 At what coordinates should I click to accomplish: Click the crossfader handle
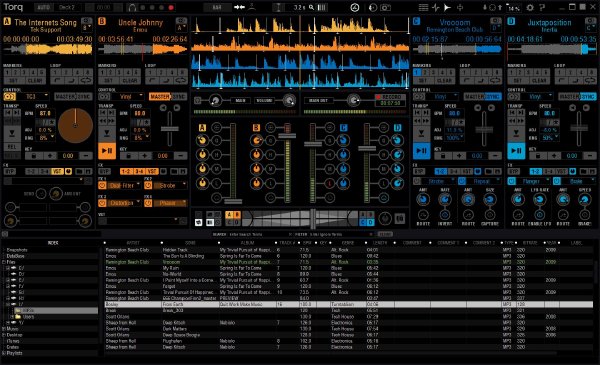tap(313, 218)
